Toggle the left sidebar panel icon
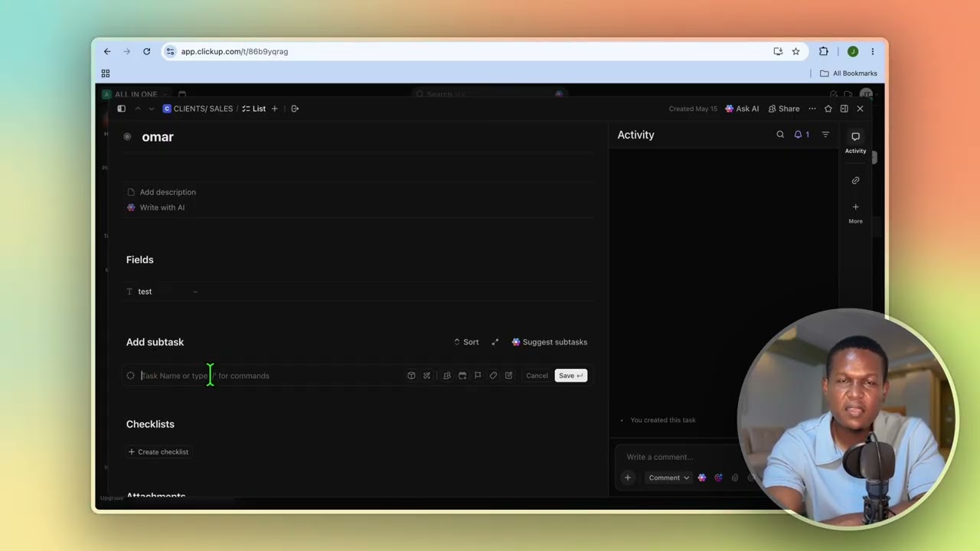Image resolution: width=980 pixels, height=551 pixels. tap(121, 109)
